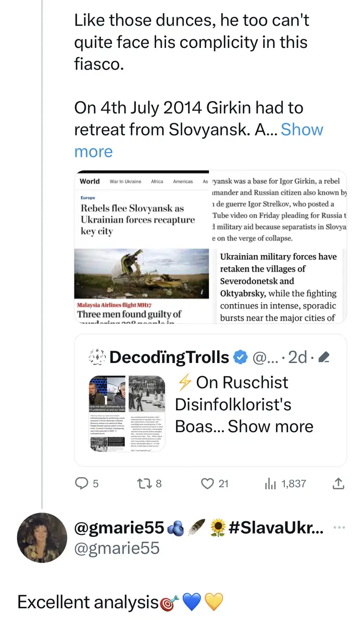Click the Excellent analysis reply text
Viewport: 364px width, 625px height.
(87, 602)
